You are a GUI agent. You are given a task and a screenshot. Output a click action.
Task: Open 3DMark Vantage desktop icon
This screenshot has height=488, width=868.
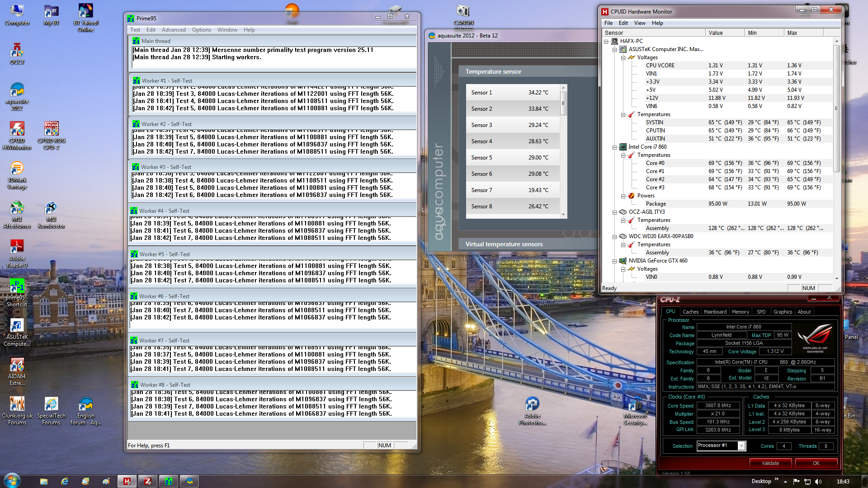17,175
